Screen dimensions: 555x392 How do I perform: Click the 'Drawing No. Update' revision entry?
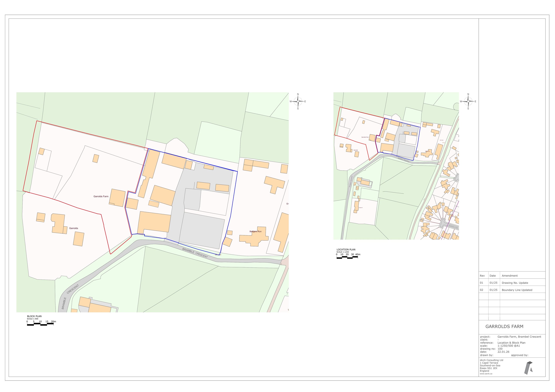(515, 283)
